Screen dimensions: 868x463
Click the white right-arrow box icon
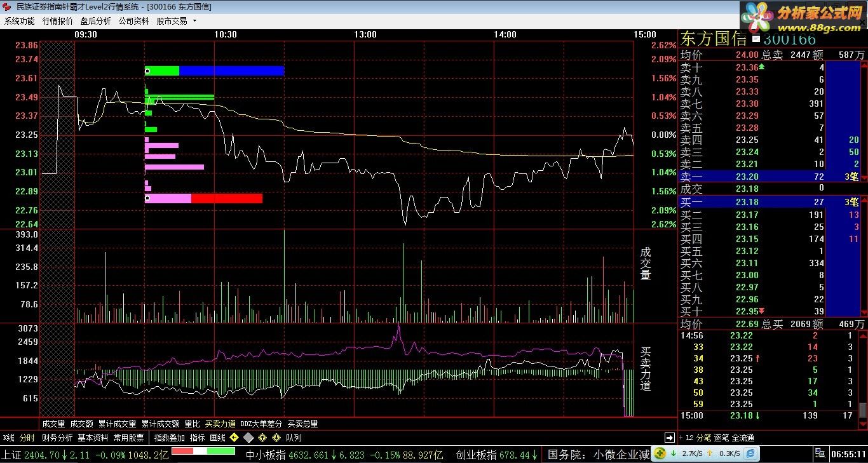coord(670,438)
